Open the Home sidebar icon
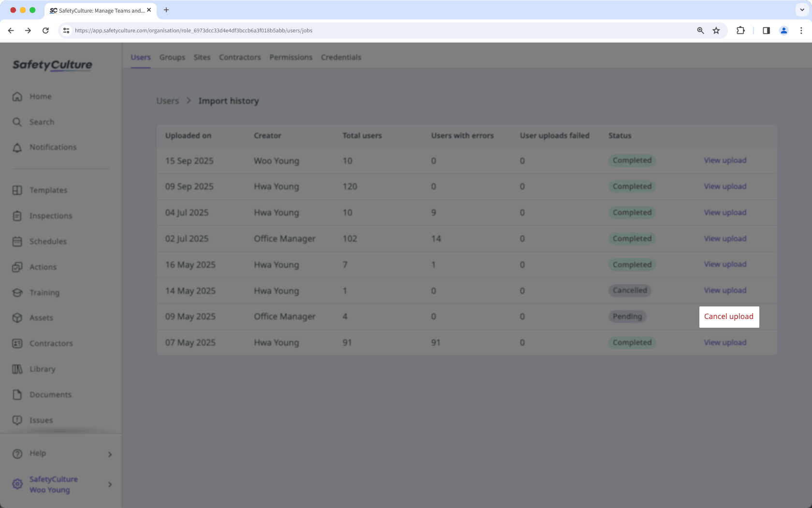The width and height of the screenshot is (812, 508). click(x=17, y=96)
